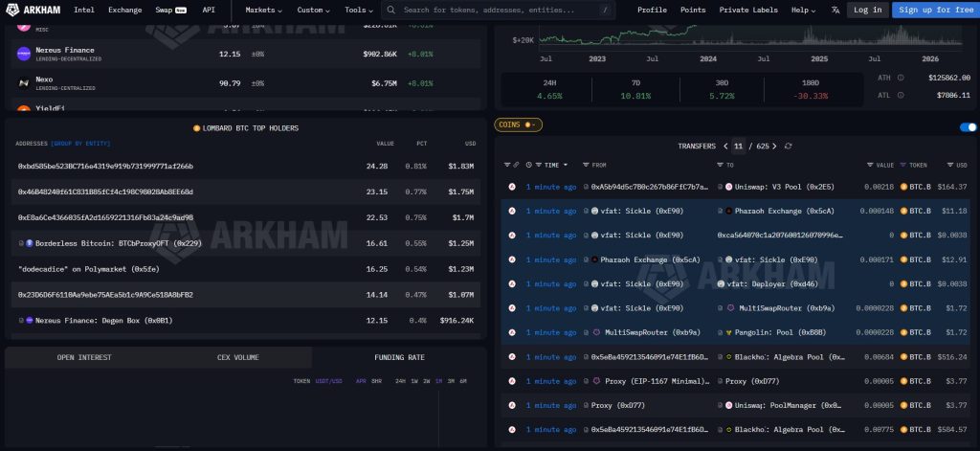Go to next transfers page arrow

point(776,146)
